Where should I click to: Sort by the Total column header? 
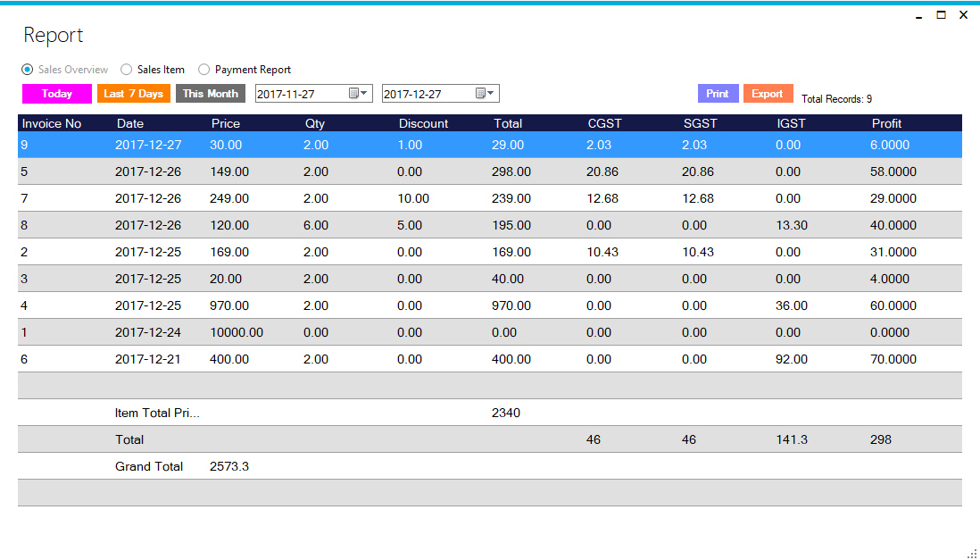[x=508, y=124]
